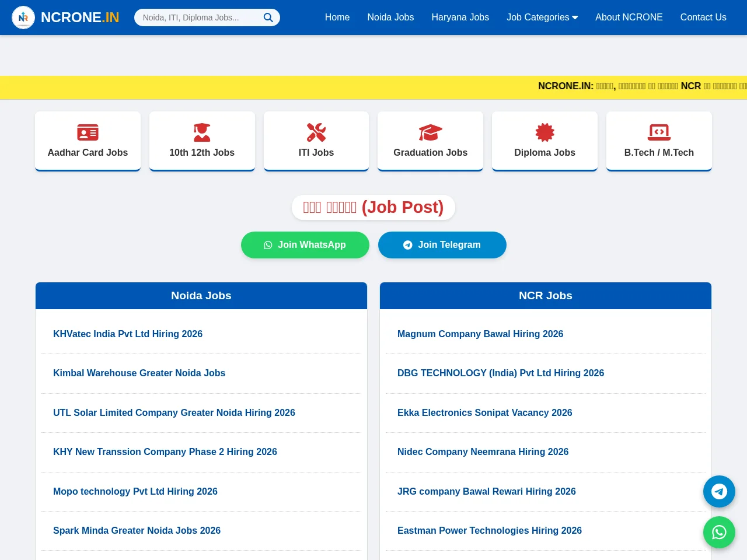Open Mopo technology Pvt Ltd Hiring 2026
Viewport: 747px width, 560px height.
coord(135,491)
